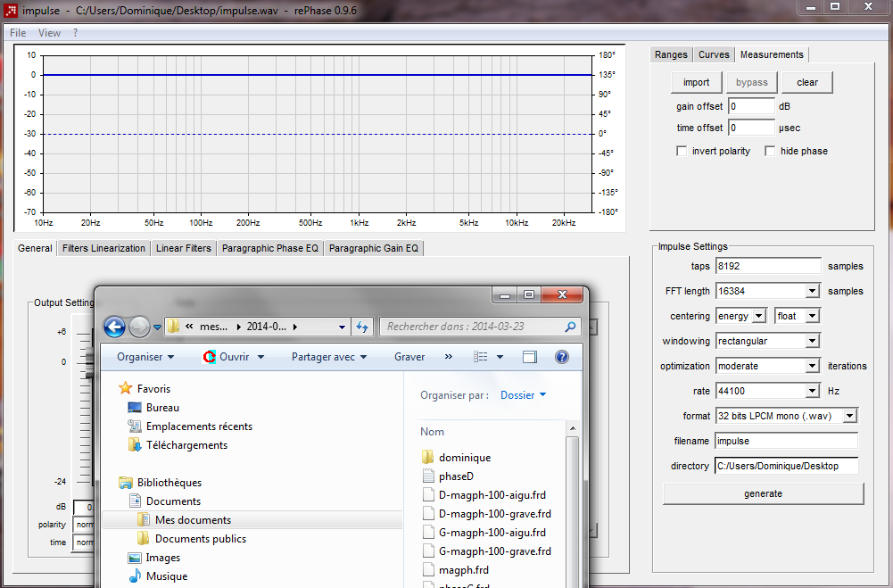Open the Filters Linearization tab
This screenshot has width=893, height=588.
(103, 248)
